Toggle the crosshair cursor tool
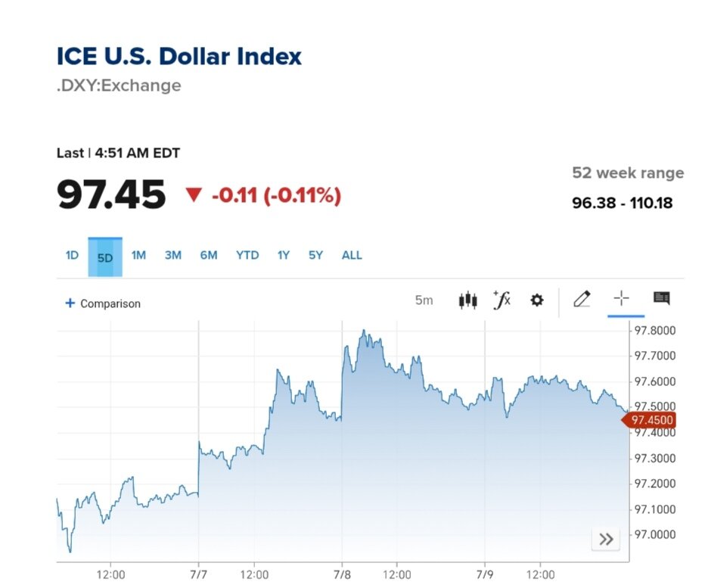The height and width of the screenshot is (588, 708). [621, 299]
